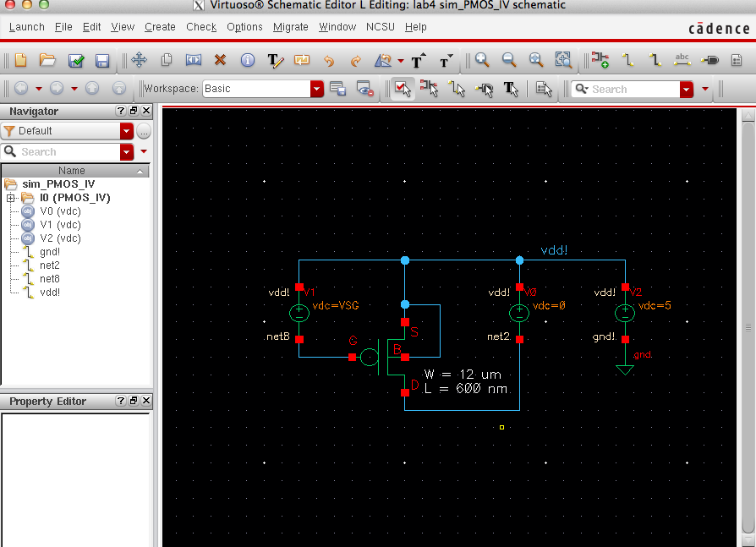This screenshot has width=756, height=547.
Task: Open the Navigator Default filter dropdown
Action: coord(127,131)
